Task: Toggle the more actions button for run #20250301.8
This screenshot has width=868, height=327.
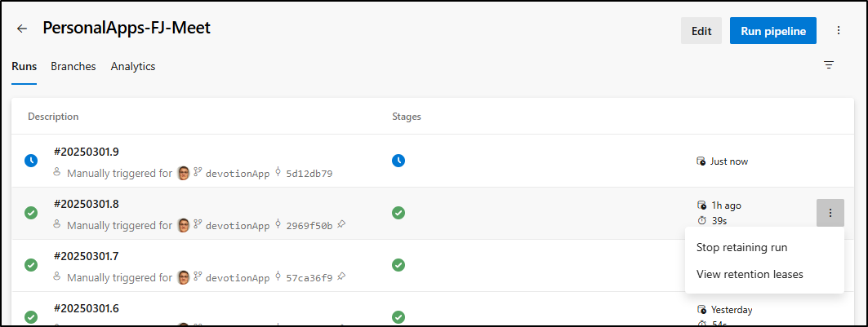Action: tap(830, 213)
